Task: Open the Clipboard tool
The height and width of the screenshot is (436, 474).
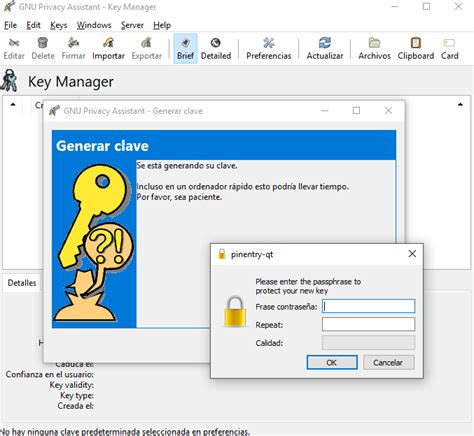Action: [416, 49]
